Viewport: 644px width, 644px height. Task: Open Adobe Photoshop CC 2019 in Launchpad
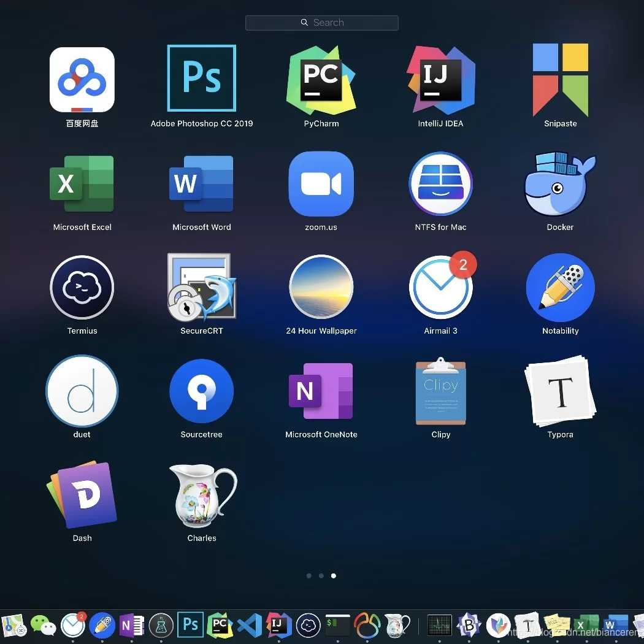(x=202, y=78)
